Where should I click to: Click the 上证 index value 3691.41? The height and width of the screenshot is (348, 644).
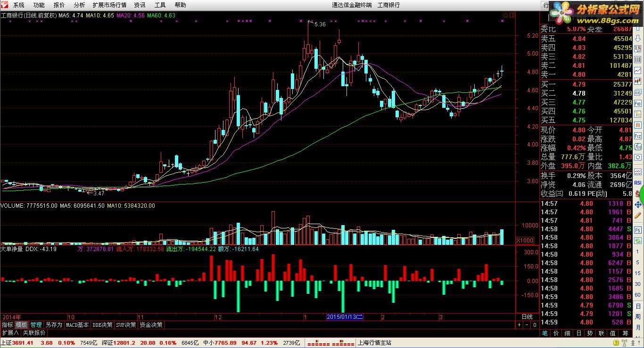coord(23,343)
